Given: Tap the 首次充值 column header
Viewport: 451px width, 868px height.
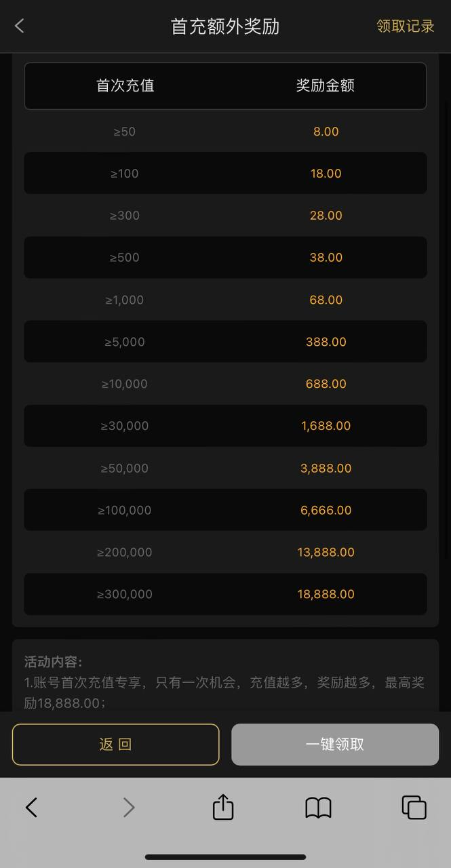Looking at the screenshot, I should tap(125, 85).
